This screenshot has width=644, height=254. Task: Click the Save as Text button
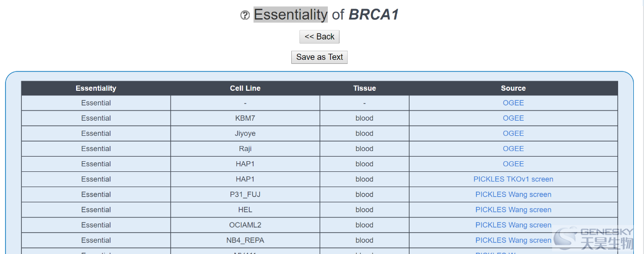pyautogui.click(x=319, y=57)
